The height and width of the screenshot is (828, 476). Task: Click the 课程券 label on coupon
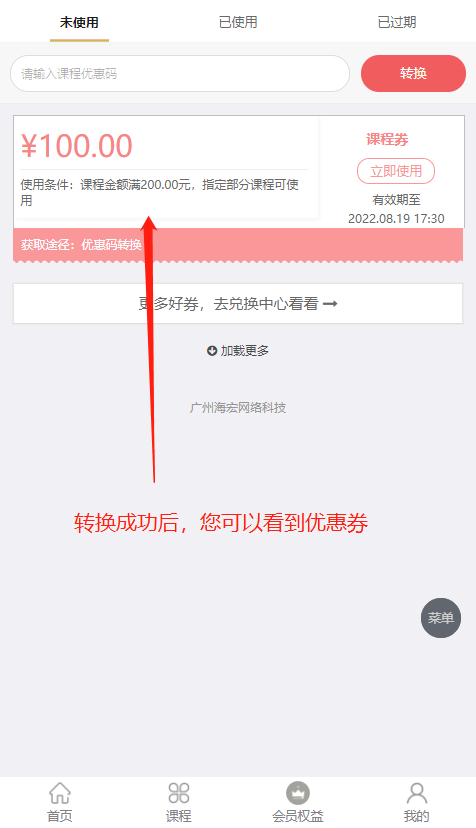(387, 139)
